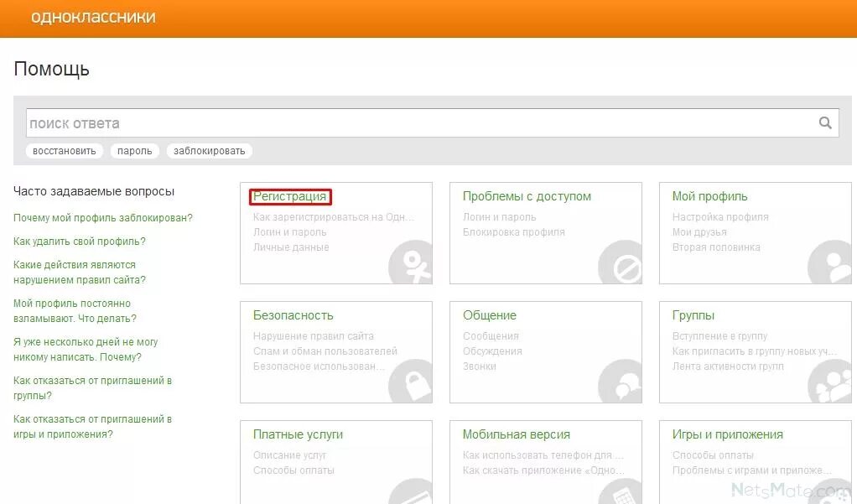Open Вступление в группу link
The height and width of the screenshot is (504, 857).
(719, 336)
